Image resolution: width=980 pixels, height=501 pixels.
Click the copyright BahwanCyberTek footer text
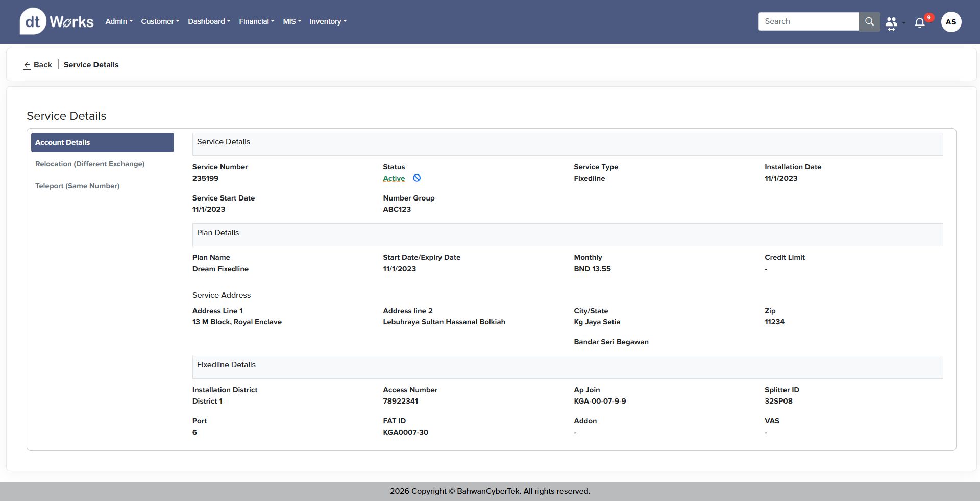(490, 491)
